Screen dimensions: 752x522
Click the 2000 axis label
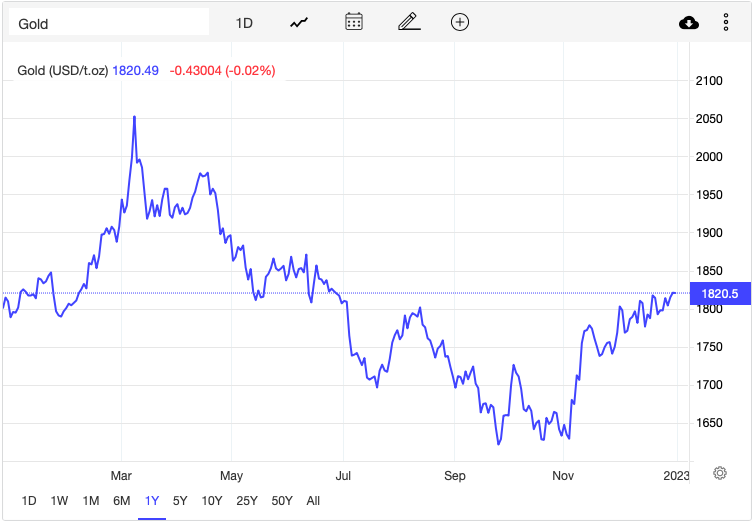[x=709, y=157]
